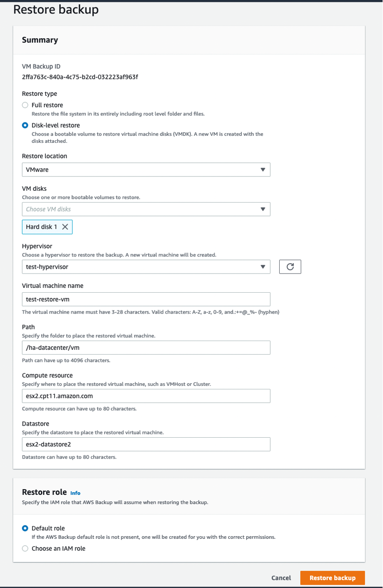The height and width of the screenshot is (588, 383).
Task: Select the Disk-level restore option
Action: [x=25, y=125]
